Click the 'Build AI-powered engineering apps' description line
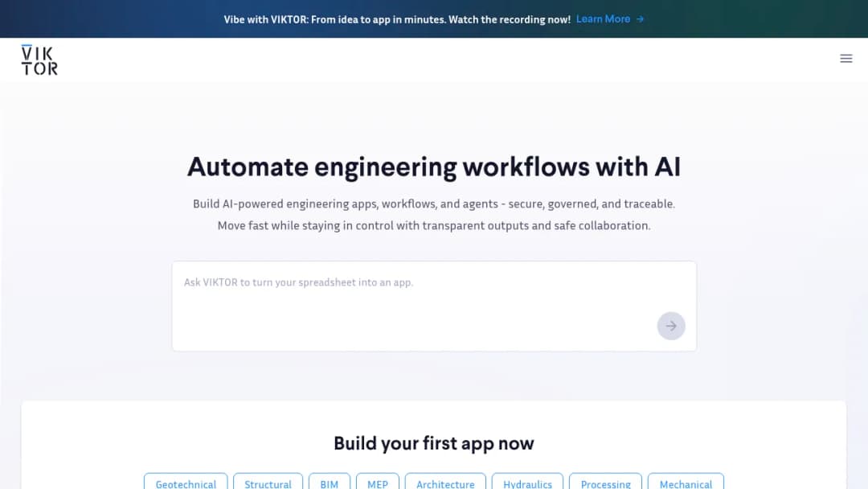The height and width of the screenshot is (489, 868). 434,203
